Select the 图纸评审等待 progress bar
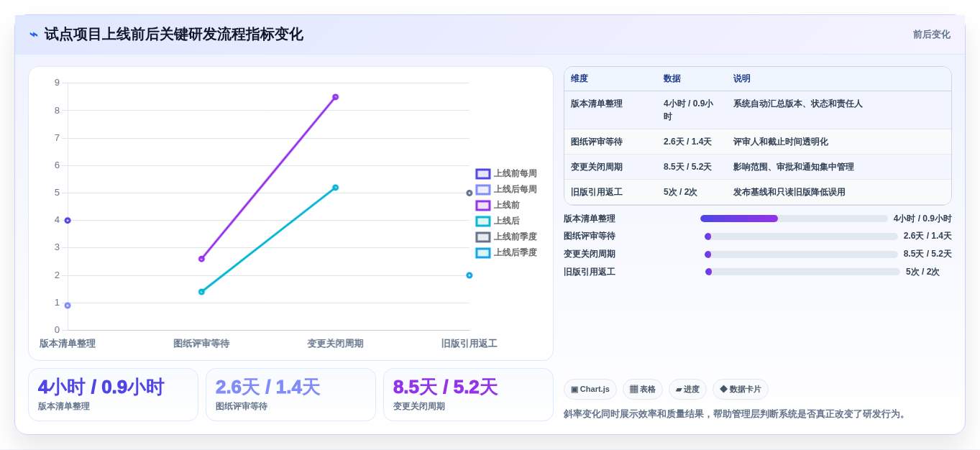The image size is (980, 450). click(x=801, y=237)
